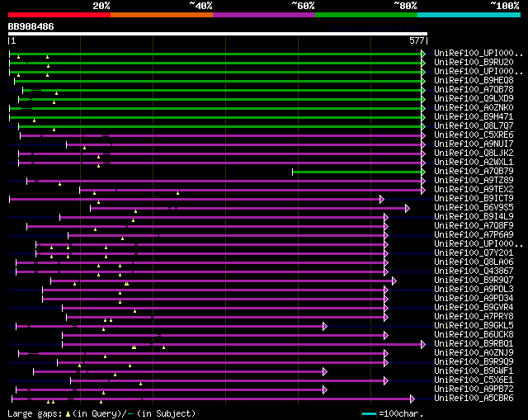Select the UniRef100_A7Q8F9 label
This screenshot has height=420, width=528.
tap(474, 226)
